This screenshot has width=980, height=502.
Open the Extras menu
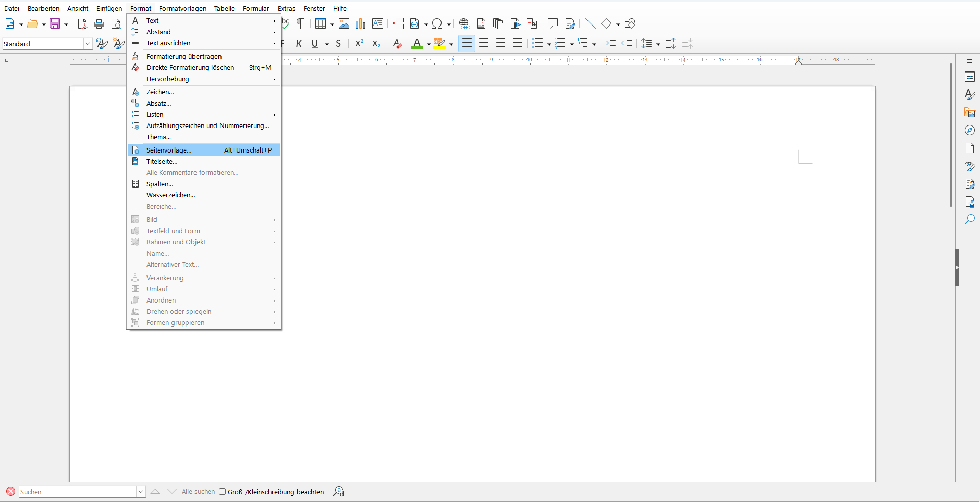click(286, 8)
